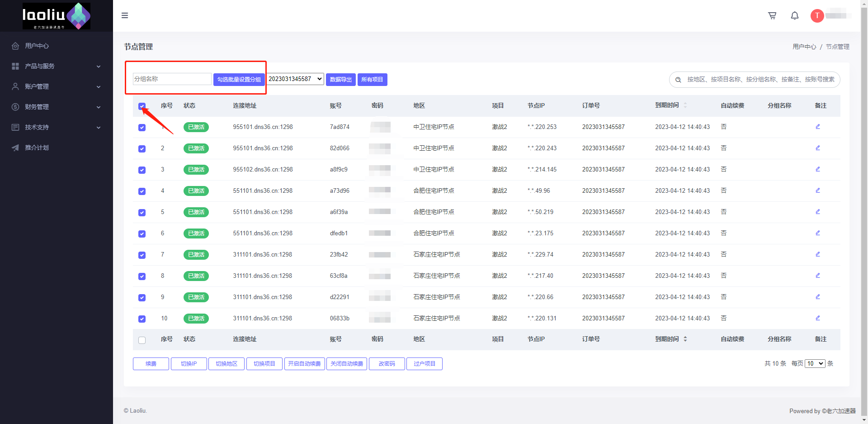Image resolution: width=868 pixels, height=424 pixels.
Task: Click the Laoliu logo
Action: pyautogui.click(x=57, y=16)
